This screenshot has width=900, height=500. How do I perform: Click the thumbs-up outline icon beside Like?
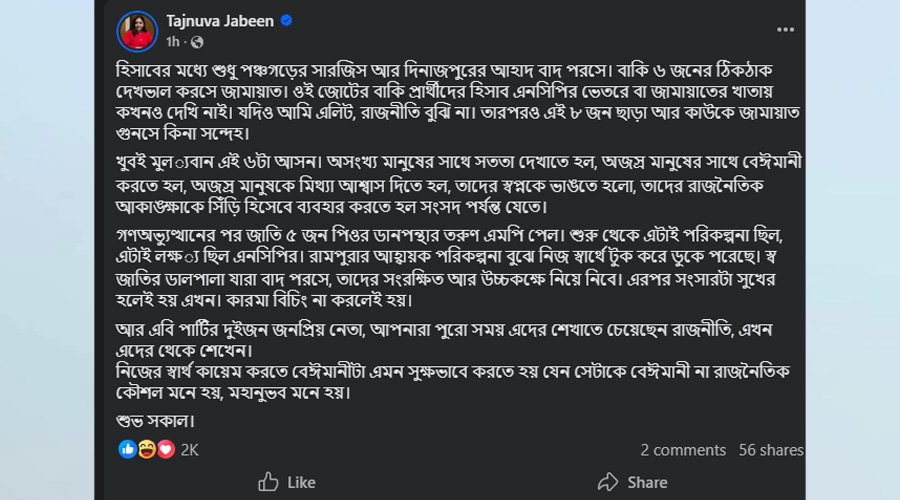coord(268,482)
